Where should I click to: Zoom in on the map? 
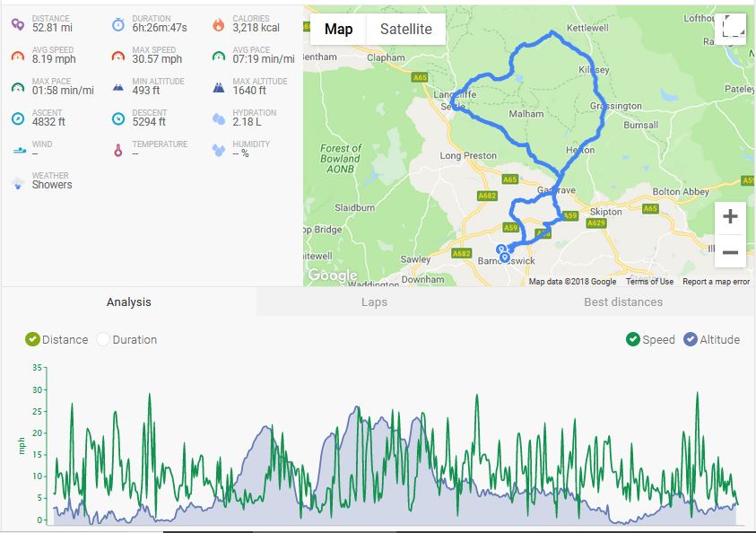coord(730,217)
